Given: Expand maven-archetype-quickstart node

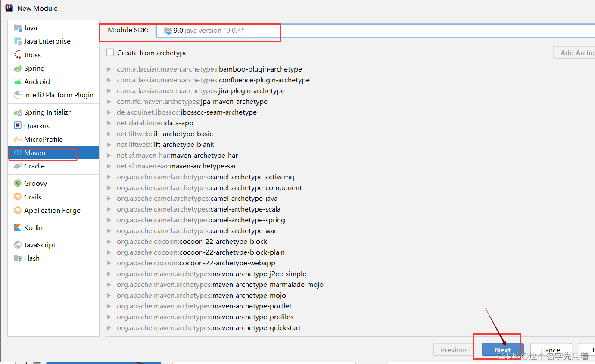Looking at the screenshot, I should 109,327.
